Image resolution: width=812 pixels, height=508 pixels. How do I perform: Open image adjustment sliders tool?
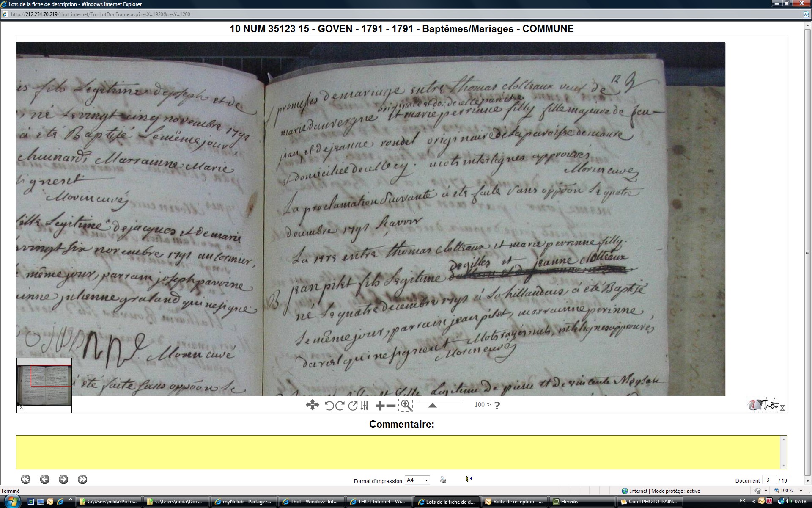point(365,406)
